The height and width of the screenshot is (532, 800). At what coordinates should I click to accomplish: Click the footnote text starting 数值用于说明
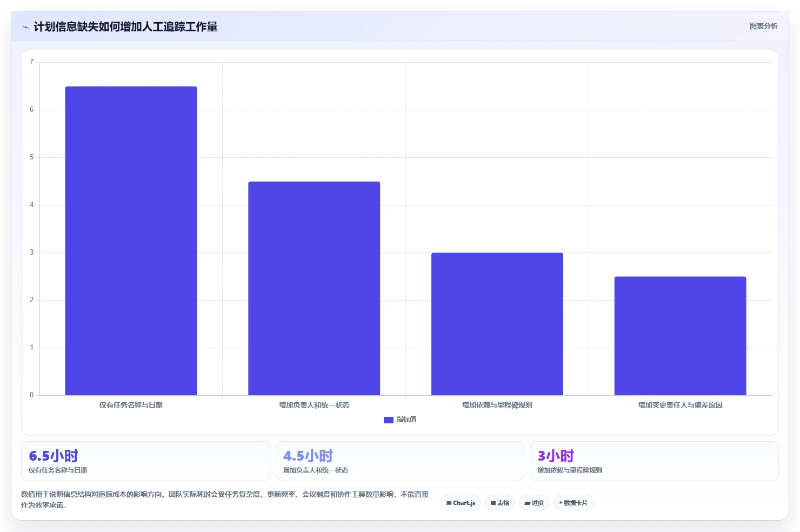[x=225, y=500]
